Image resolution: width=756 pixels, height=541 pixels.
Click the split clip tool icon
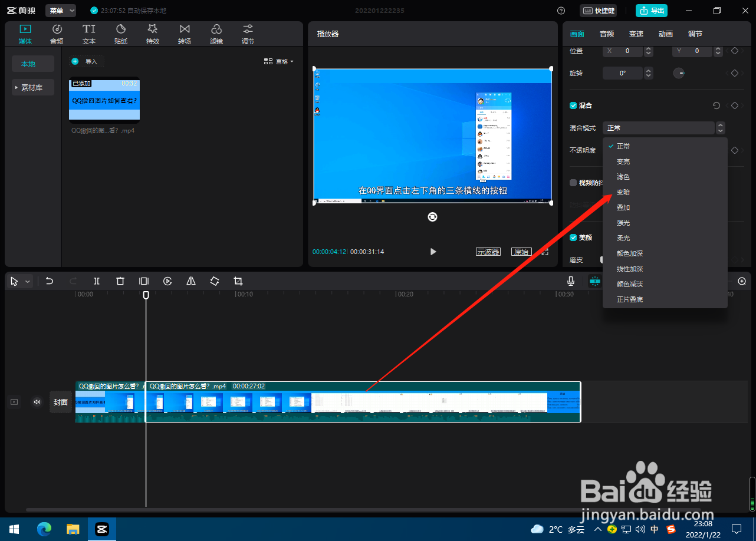pyautogui.click(x=97, y=281)
